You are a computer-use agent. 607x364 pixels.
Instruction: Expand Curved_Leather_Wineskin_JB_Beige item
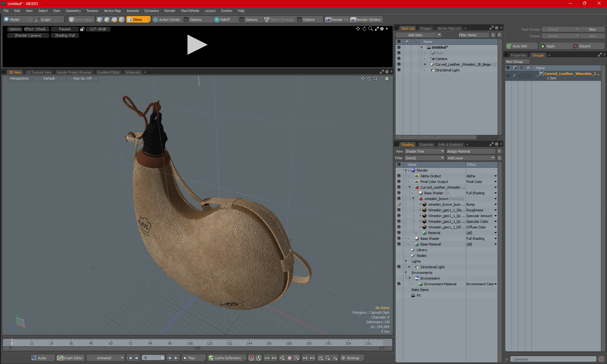click(x=425, y=64)
